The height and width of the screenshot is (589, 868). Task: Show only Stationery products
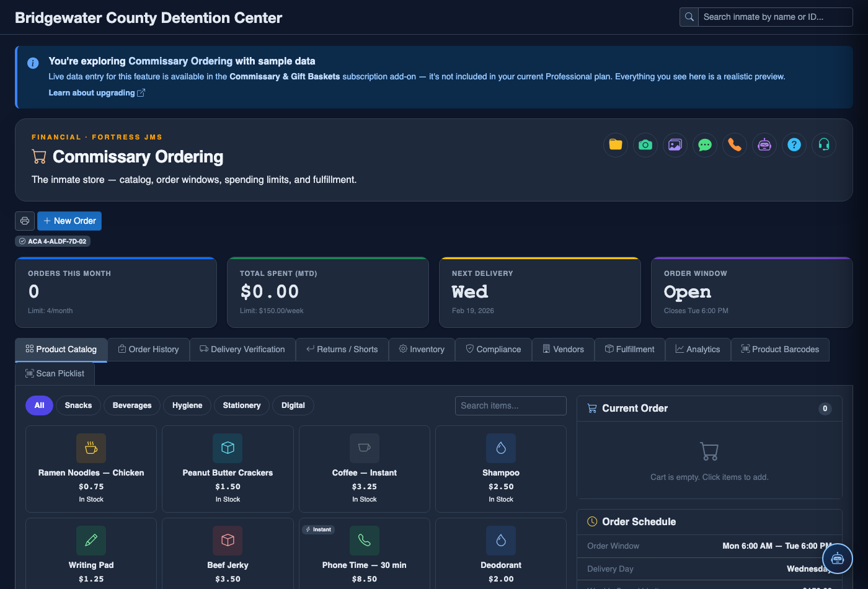tap(242, 405)
